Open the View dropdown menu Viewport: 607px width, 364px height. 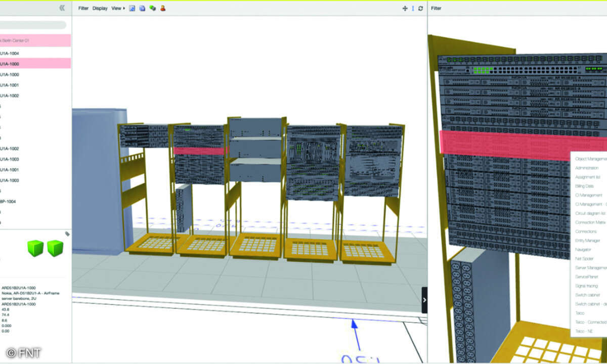pyautogui.click(x=118, y=9)
